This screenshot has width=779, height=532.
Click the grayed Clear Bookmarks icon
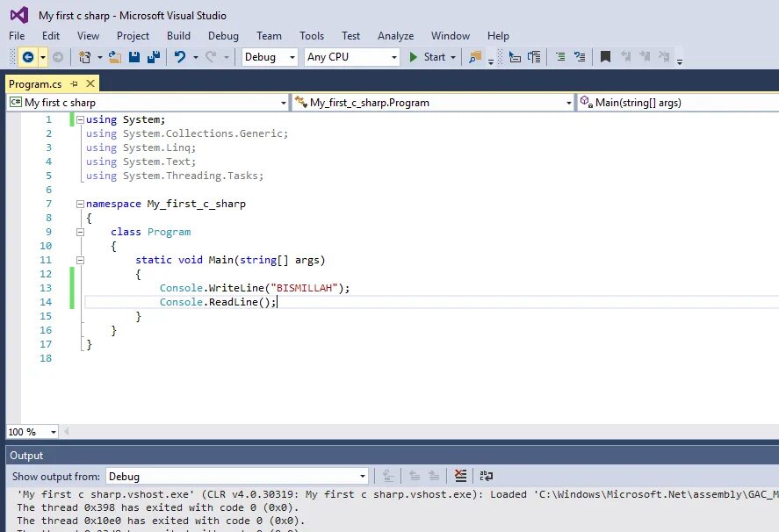pos(664,56)
